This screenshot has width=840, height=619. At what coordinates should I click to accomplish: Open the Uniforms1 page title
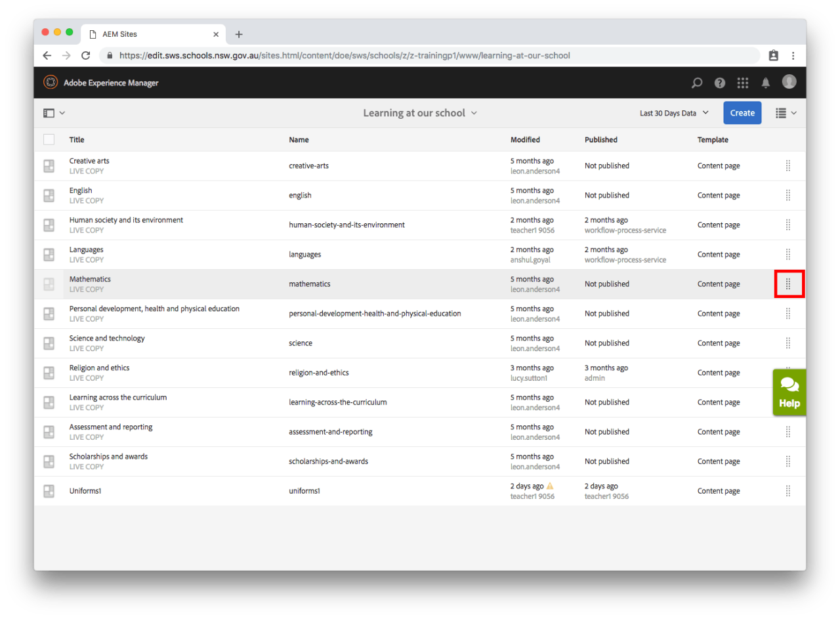click(85, 491)
